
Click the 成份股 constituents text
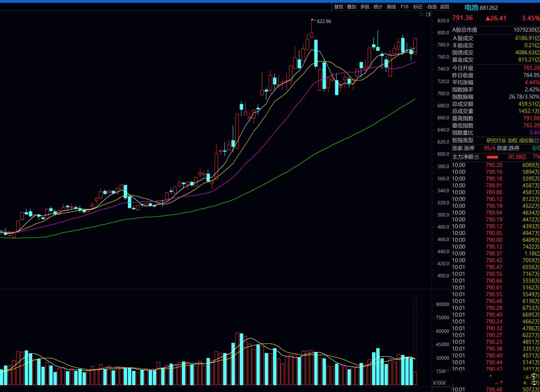click(x=526, y=141)
